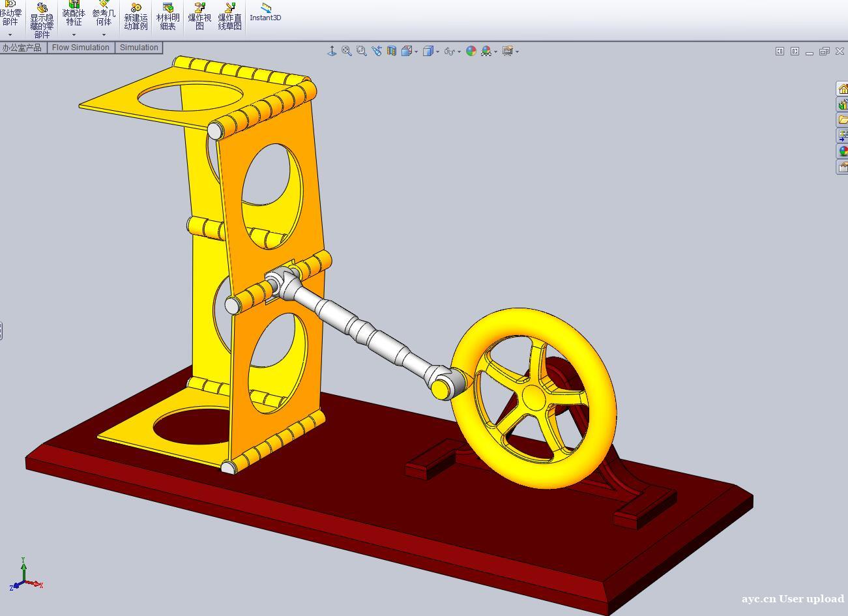Click the Previous View icon

point(377,51)
